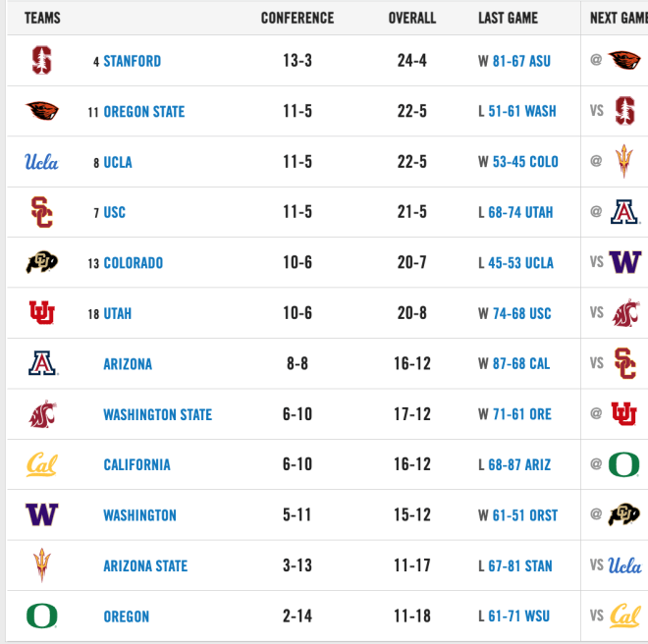Sort by the Overall column header

[x=412, y=18]
